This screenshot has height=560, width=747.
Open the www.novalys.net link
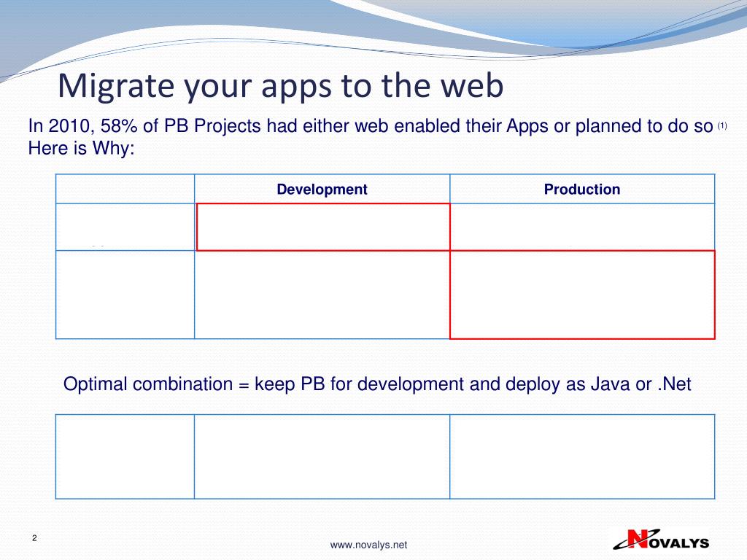(368, 545)
